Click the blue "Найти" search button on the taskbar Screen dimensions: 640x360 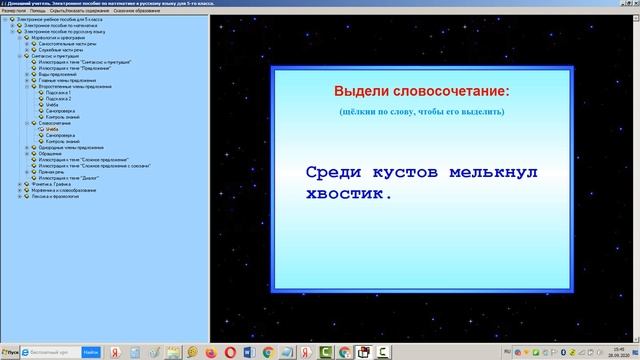[x=91, y=352]
